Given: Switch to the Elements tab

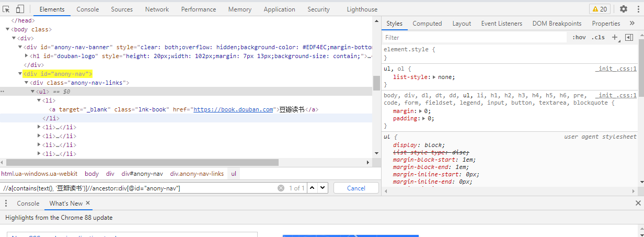Looking at the screenshot, I should (x=52, y=9).
